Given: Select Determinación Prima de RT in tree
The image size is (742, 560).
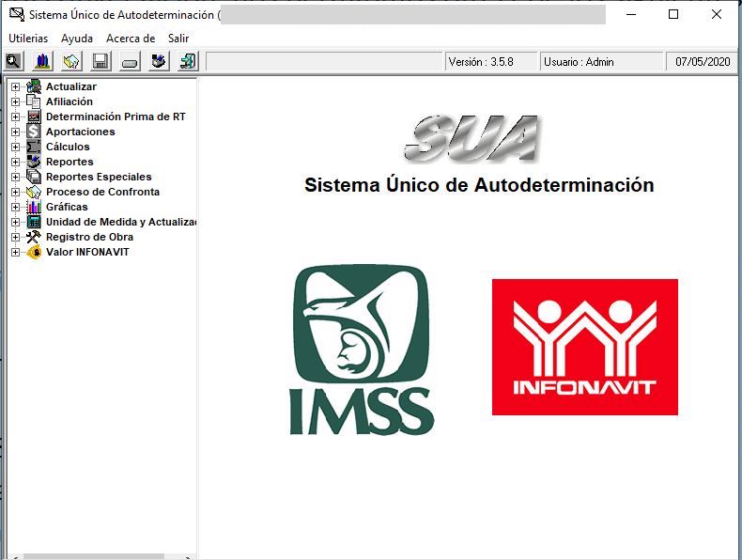Looking at the screenshot, I should tap(116, 117).
